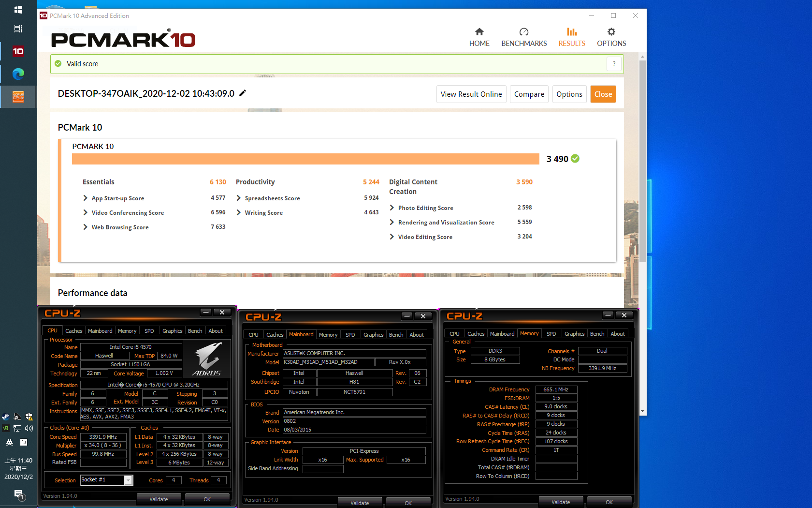Viewport: 812px width, 508px height.
Task: Click the DRAM Frequency value 665.1 MHz
Action: [x=556, y=389]
